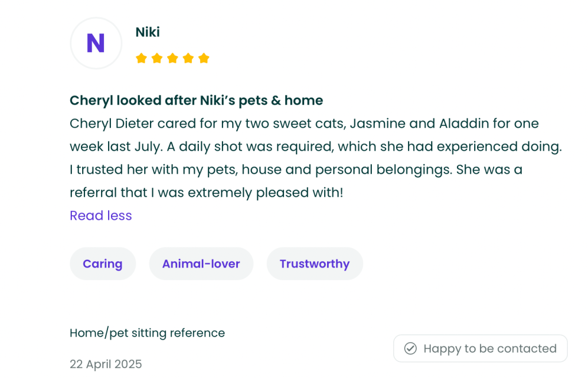Click the checkmark icon beside Happy to be contacted
The height and width of the screenshot is (378, 588).
[x=410, y=349]
